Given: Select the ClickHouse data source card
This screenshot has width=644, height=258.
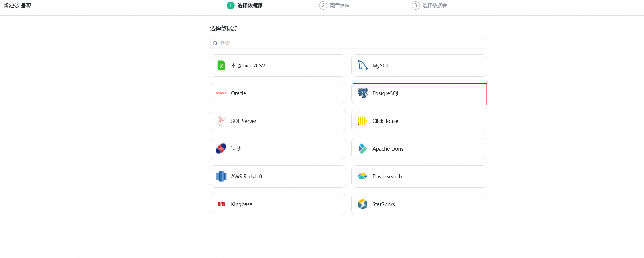Looking at the screenshot, I should coord(419,121).
